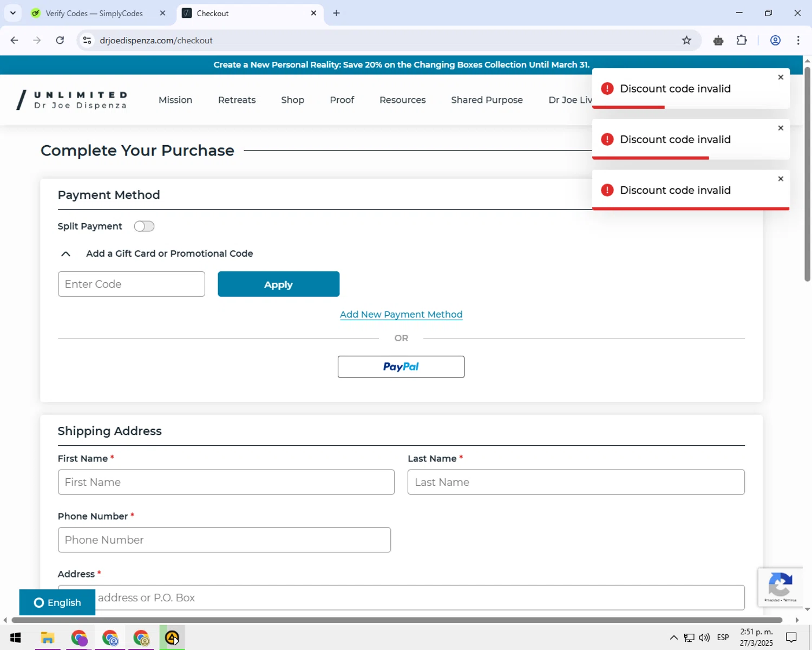812x650 pixels.
Task: Open a new browser tab
Action: tap(337, 13)
